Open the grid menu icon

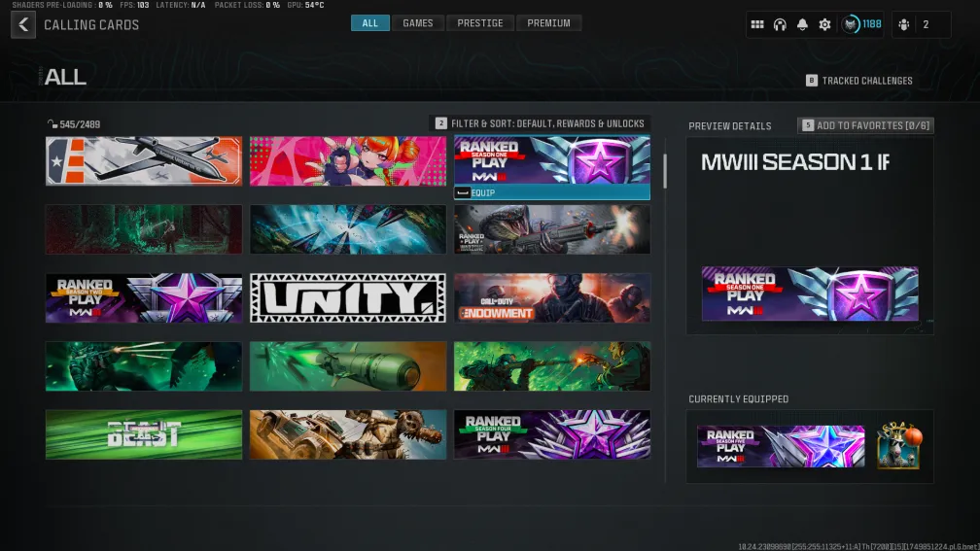756,25
